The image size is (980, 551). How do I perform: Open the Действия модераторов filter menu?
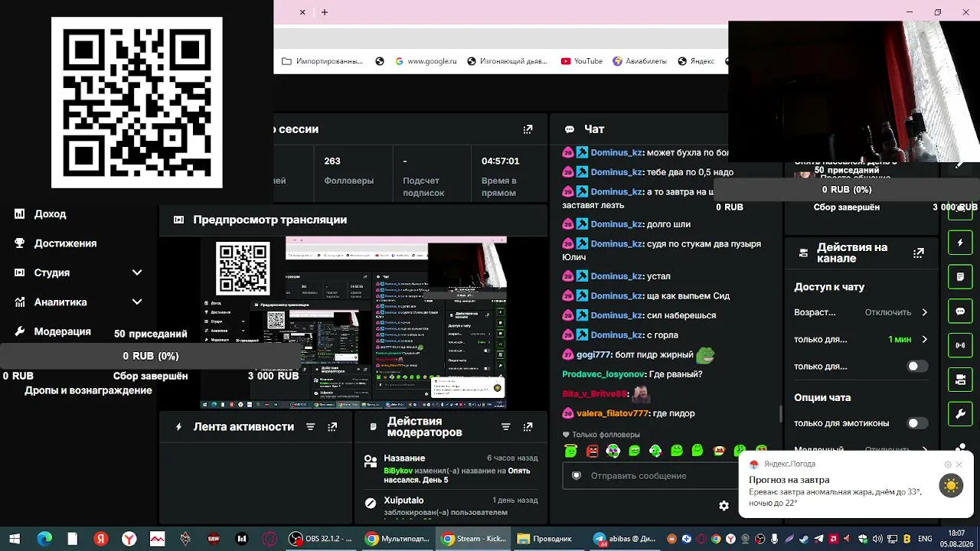click(505, 427)
